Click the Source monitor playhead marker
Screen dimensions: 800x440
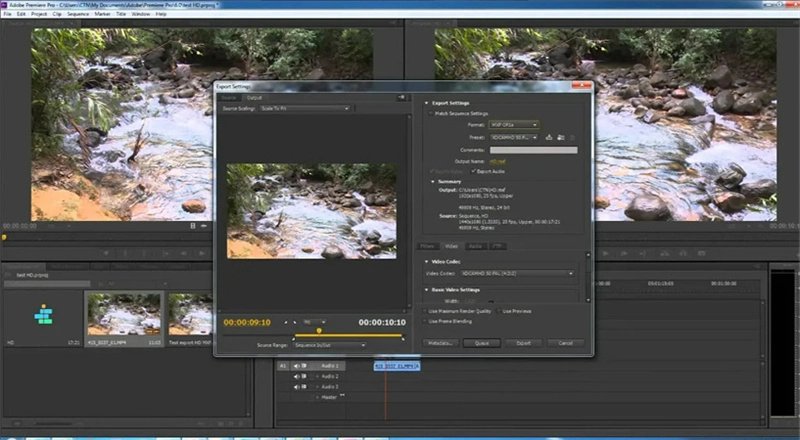(x=4, y=237)
